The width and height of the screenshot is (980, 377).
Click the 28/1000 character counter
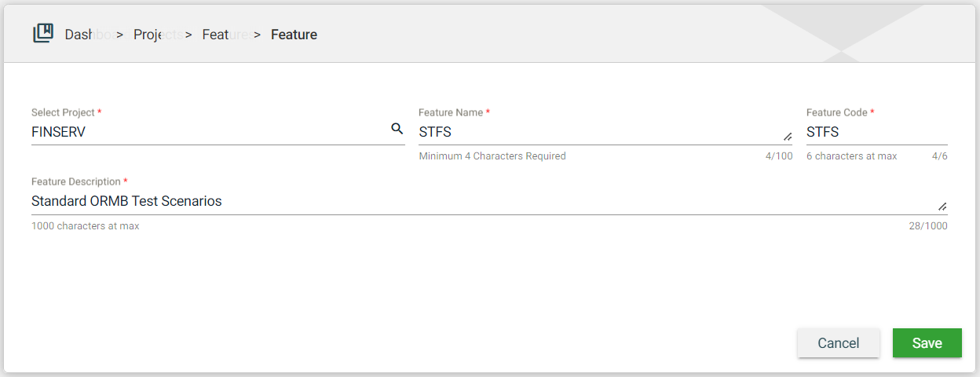tap(928, 226)
